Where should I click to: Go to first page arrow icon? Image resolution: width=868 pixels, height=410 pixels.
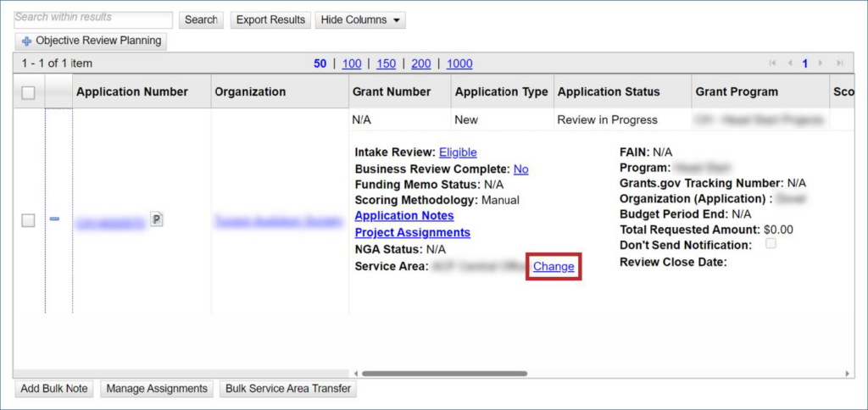pyautogui.click(x=772, y=64)
